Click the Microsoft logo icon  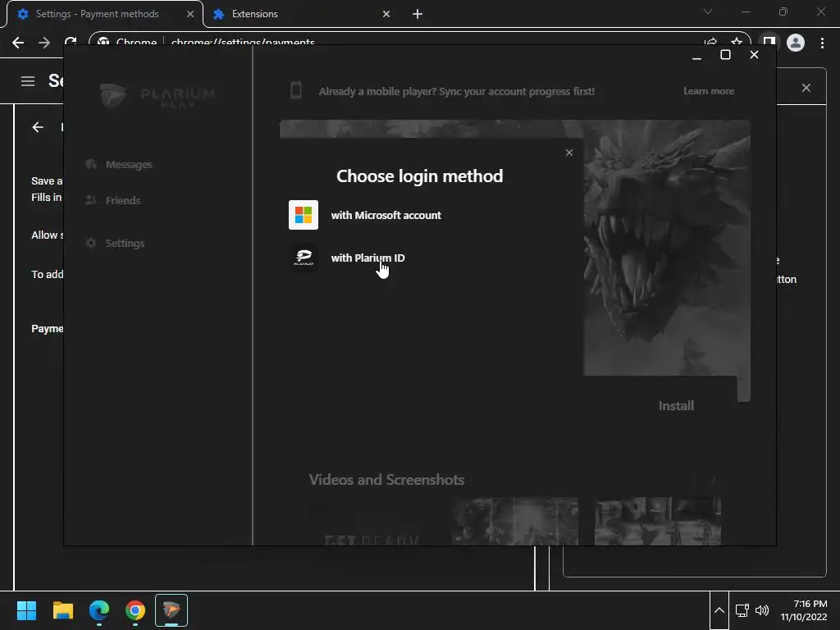pos(304,215)
